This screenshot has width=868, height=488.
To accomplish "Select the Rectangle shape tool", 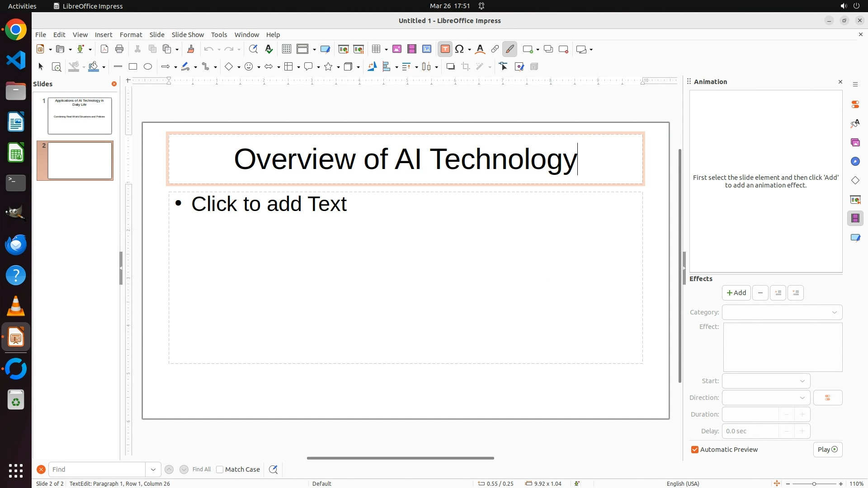I will tap(133, 67).
